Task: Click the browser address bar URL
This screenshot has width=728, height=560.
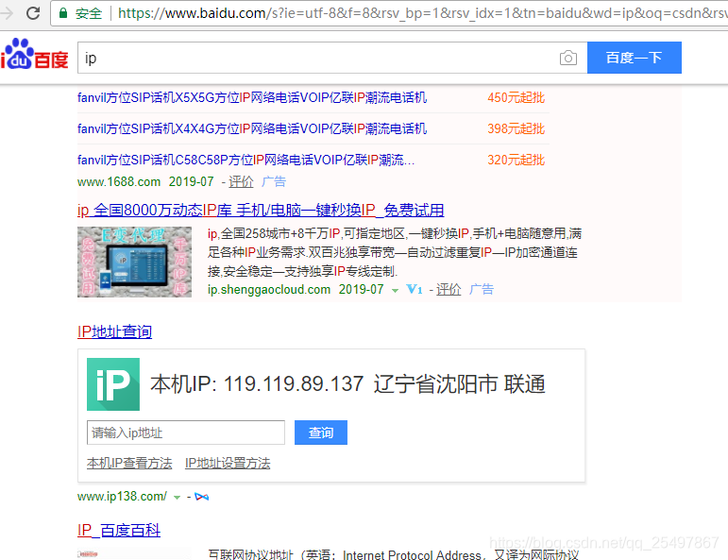Action: tap(421, 13)
